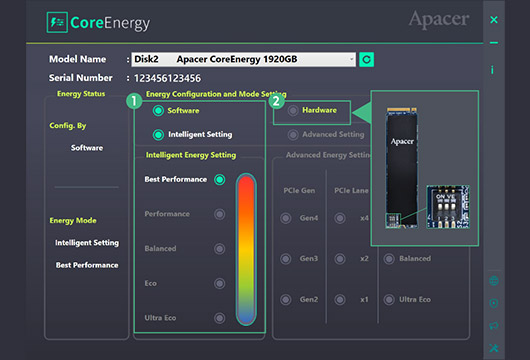
Task: Select Performance energy mode
Action: (x=220, y=214)
